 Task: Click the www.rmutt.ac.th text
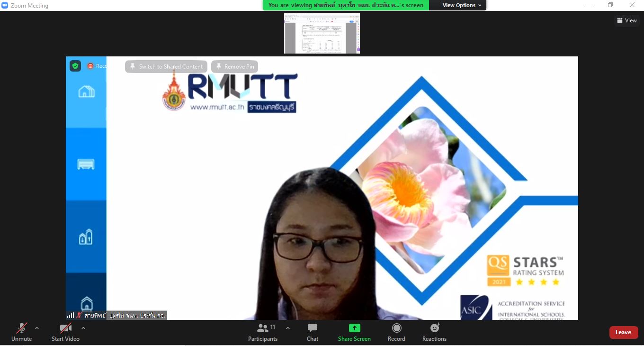[217, 107]
